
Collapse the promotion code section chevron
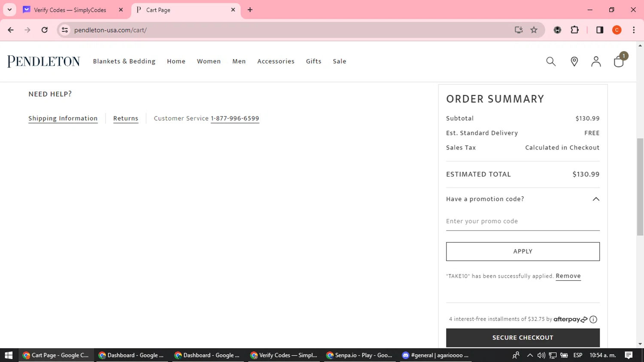pos(596,199)
